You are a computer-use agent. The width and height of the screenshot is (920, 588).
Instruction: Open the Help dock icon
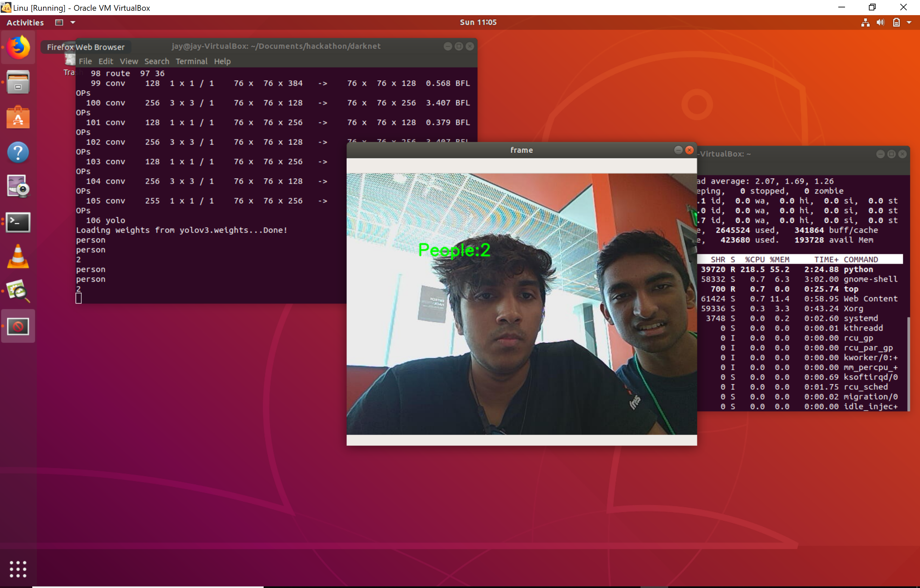(18, 152)
